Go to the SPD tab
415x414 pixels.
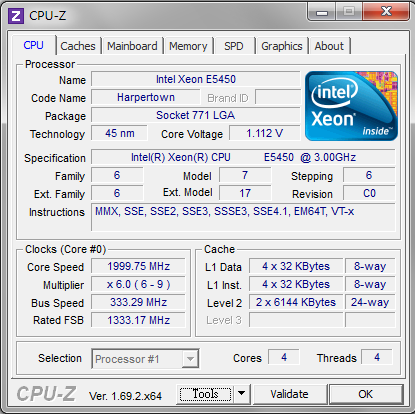point(234,46)
